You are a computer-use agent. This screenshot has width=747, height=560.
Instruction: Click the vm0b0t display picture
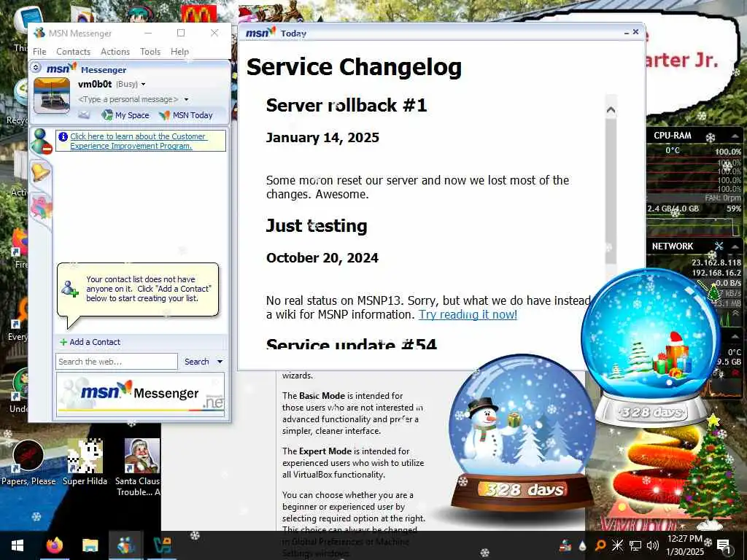52,96
